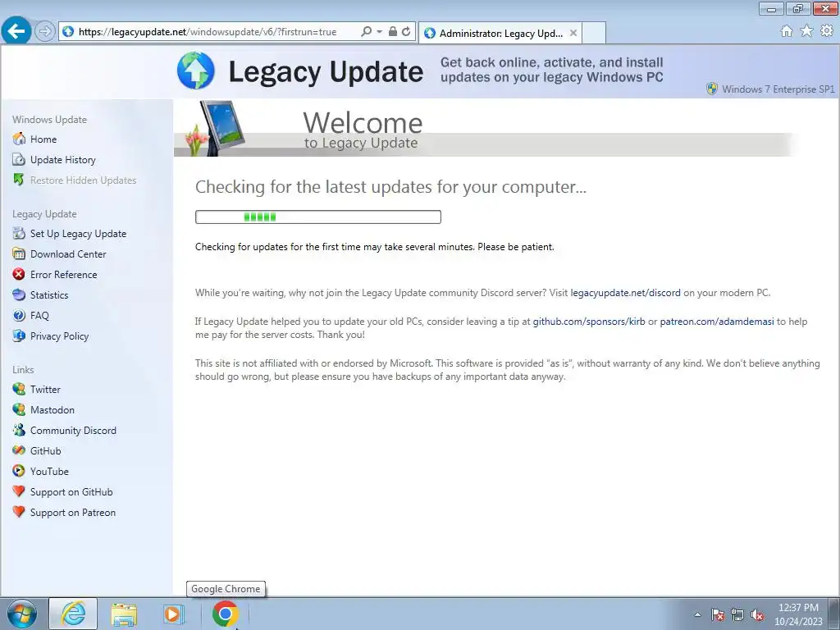Viewport: 840px width, 630px height.
Task: Open the Download Center page
Action: coord(68,254)
